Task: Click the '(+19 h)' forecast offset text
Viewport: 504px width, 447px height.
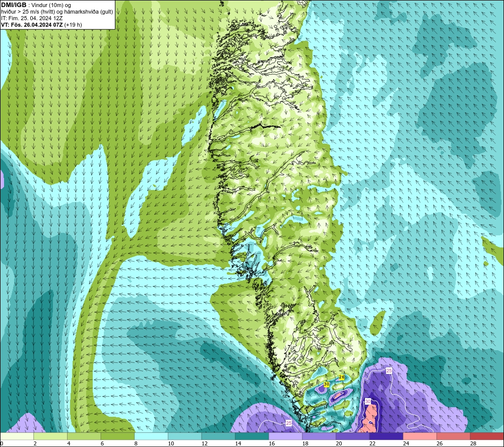Action: click(73, 25)
